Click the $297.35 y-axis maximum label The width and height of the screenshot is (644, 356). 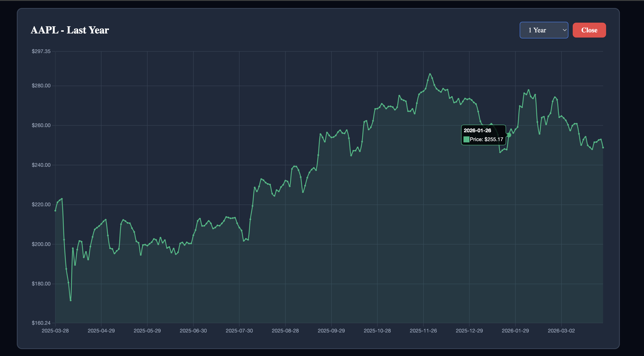pos(41,51)
